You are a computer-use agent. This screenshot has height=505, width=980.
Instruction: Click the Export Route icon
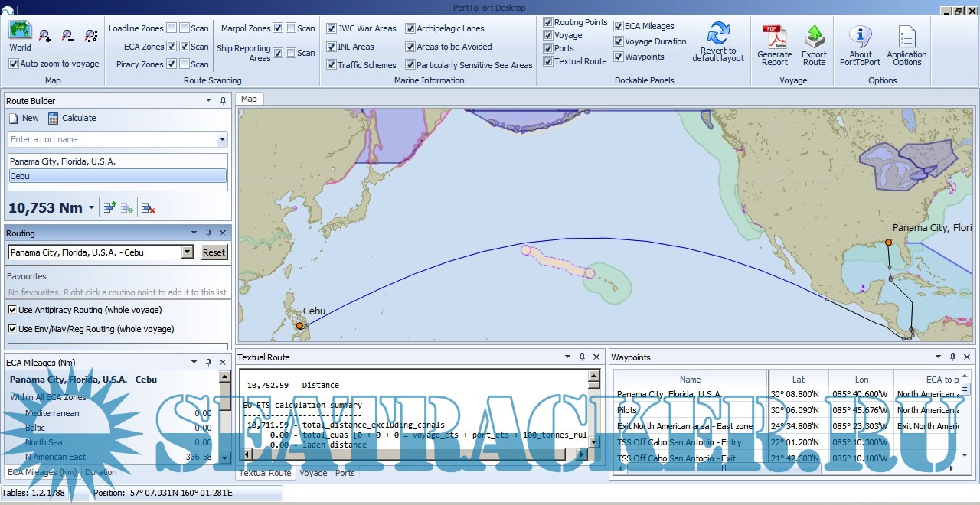click(814, 37)
